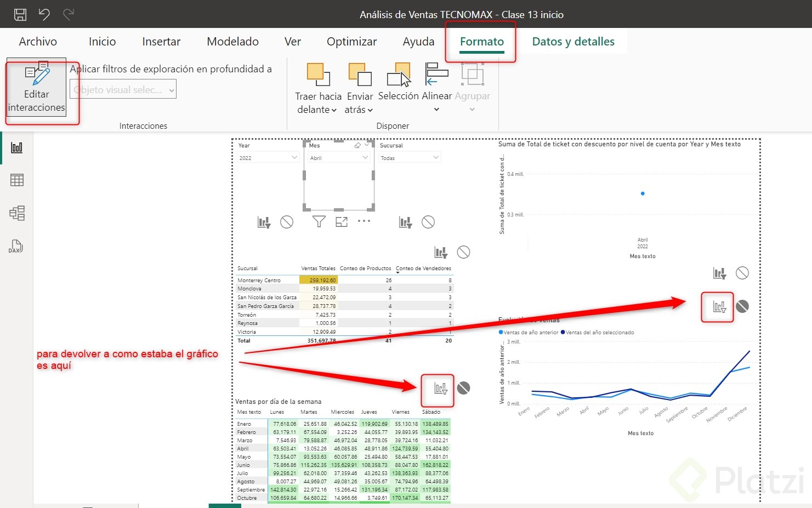Click the Sábado column header in the matrix
This screenshot has width=812, height=508.
431,412
